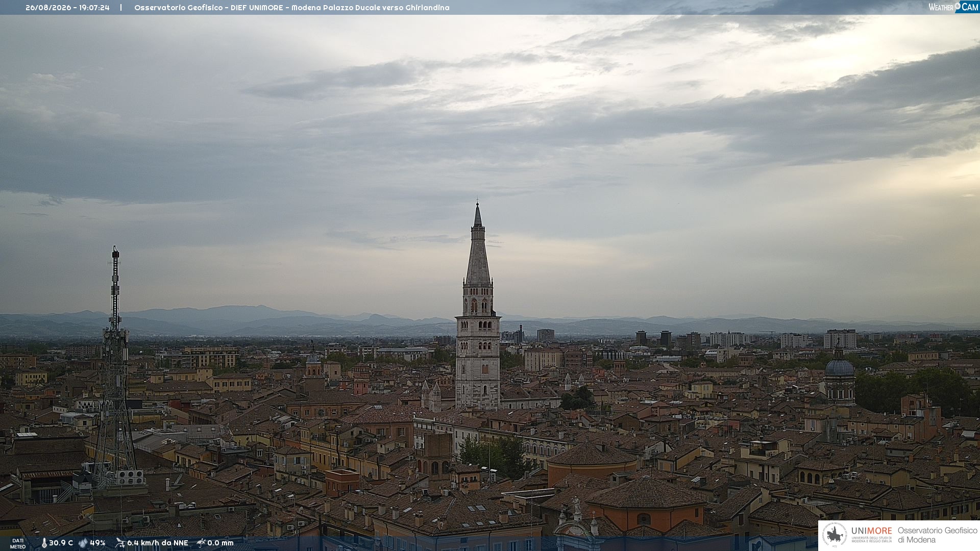
Task: Click the rain umbrella precipitation icon
Action: pyautogui.click(x=201, y=543)
